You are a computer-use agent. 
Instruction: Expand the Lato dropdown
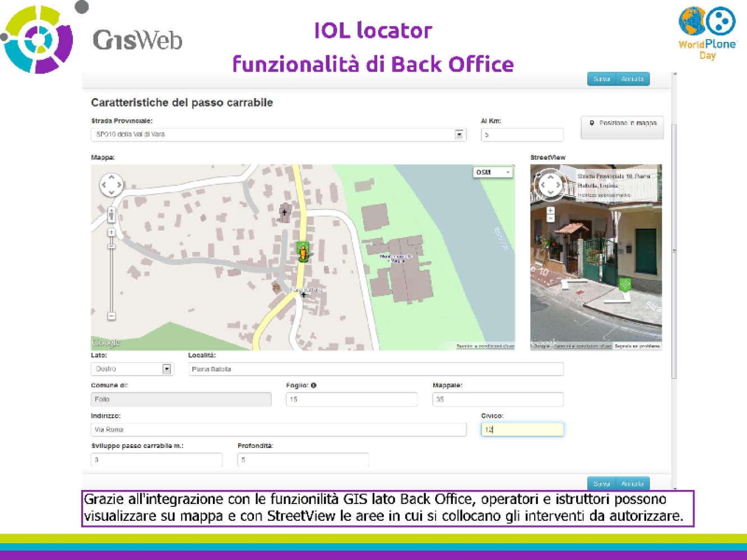(x=166, y=369)
